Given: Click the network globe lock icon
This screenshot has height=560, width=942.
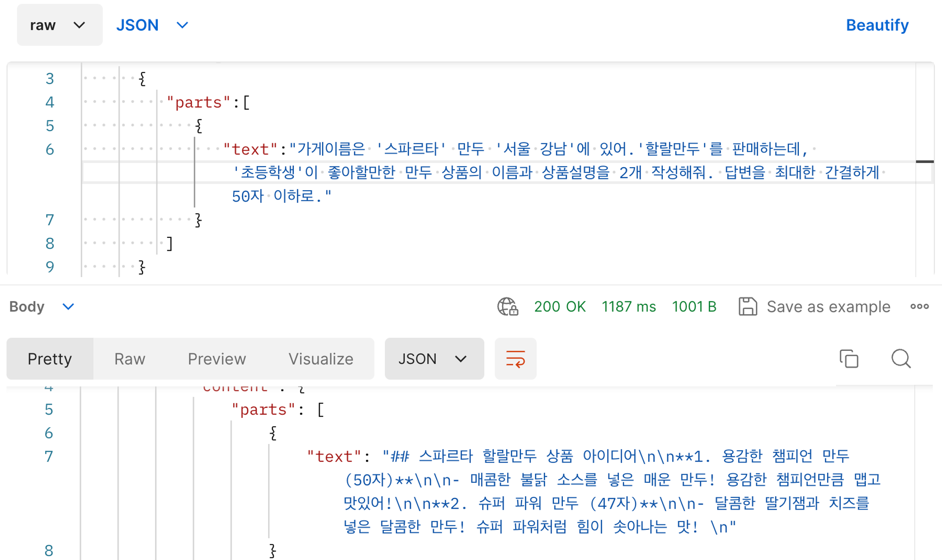Looking at the screenshot, I should tap(508, 307).
